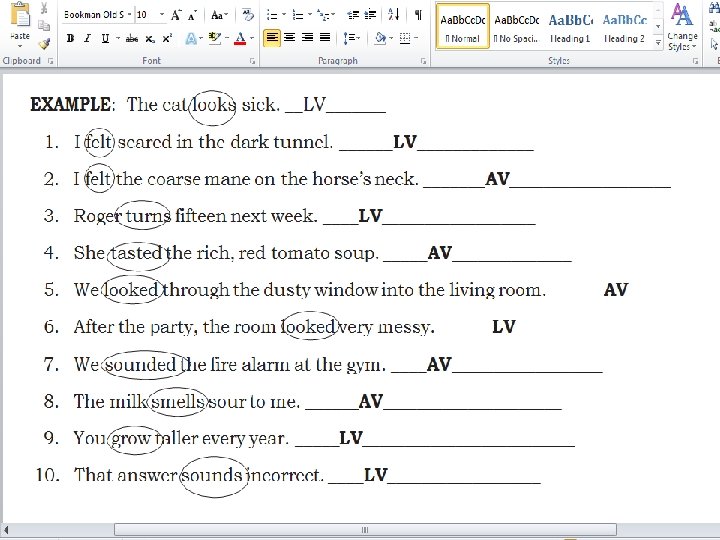Open the Text Effects button
The height and width of the screenshot is (540, 720).
(191, 39)
